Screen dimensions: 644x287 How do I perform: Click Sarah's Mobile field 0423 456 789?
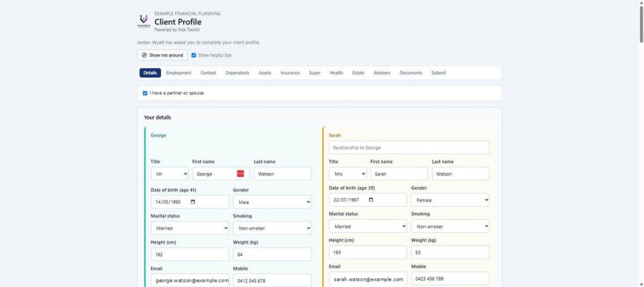[x=450, y=278]
